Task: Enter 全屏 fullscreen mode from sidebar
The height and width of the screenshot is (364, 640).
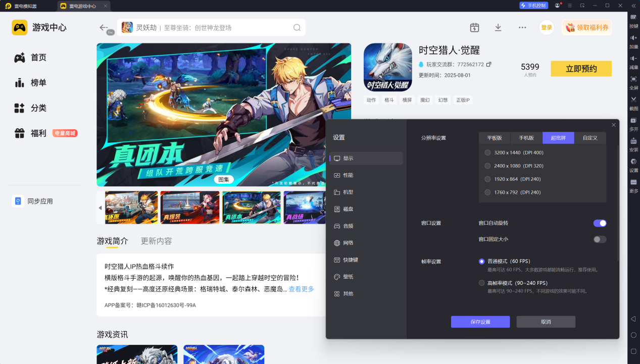Action: [x=633, y=82]
